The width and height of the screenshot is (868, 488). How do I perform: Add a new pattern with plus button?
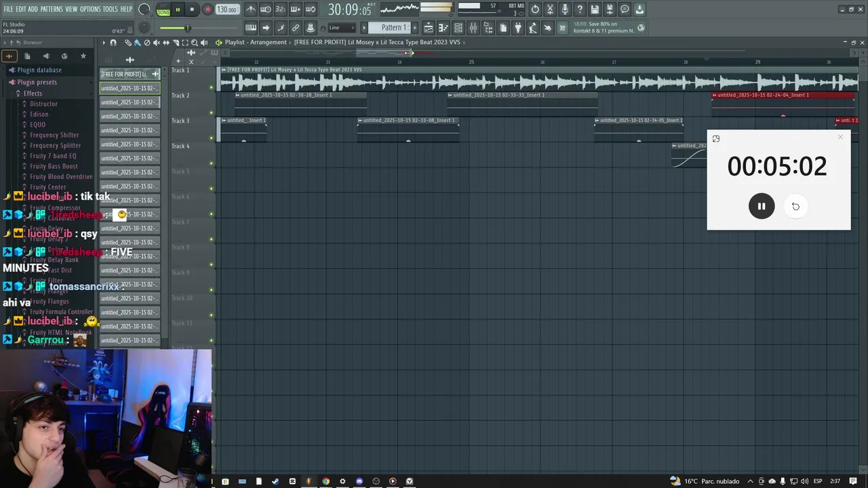point(414,28)
